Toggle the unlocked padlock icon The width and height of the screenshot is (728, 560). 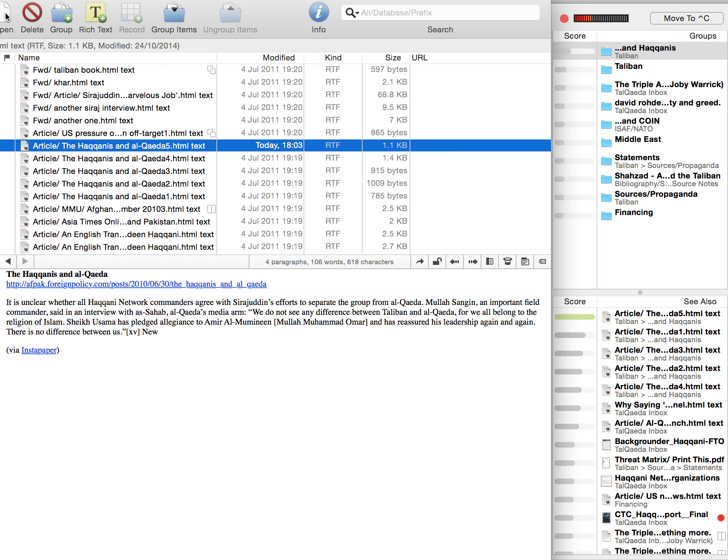(x=437, y=261)
